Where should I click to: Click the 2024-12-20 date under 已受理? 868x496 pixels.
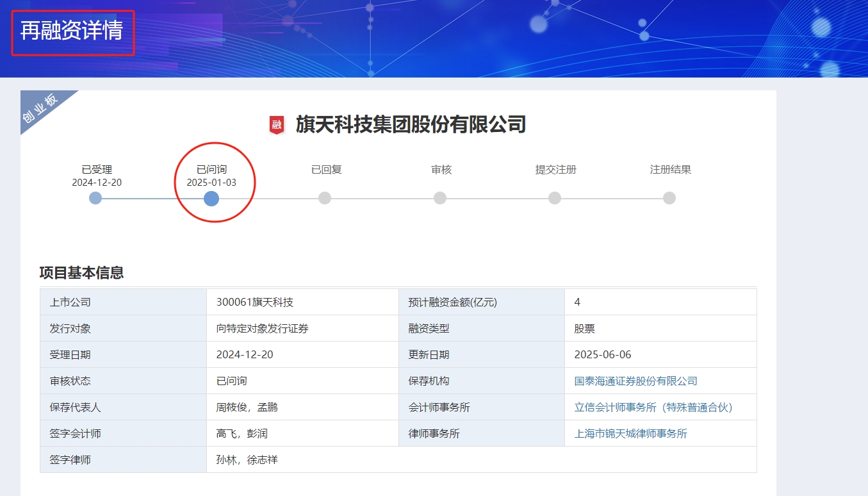point(97,183)
